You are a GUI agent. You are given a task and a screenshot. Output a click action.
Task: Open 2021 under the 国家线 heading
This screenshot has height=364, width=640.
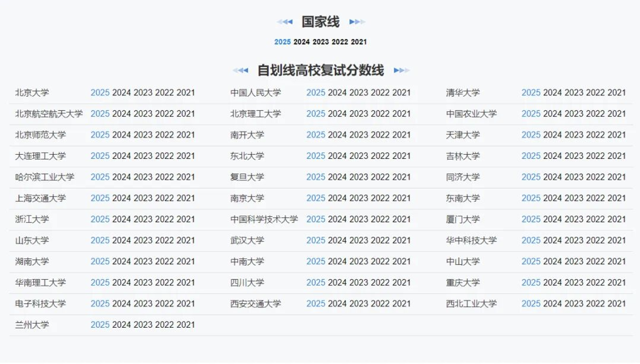tap(358, 42)
